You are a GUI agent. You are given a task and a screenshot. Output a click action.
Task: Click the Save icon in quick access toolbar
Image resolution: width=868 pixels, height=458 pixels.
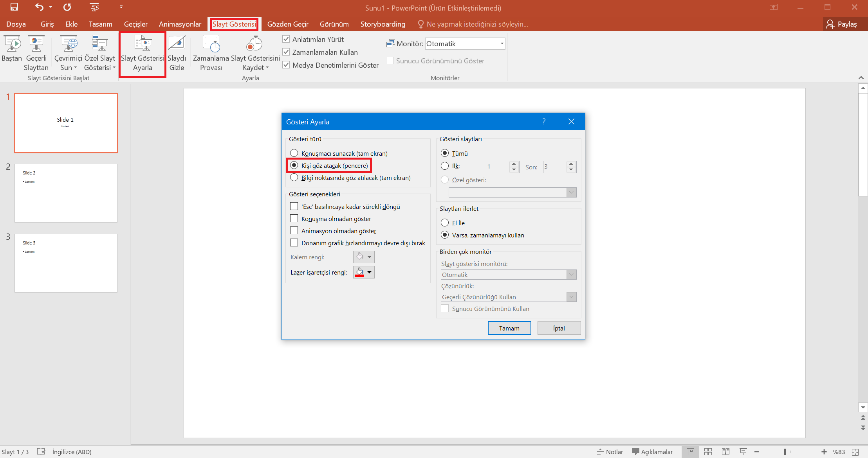click(14, 7)
